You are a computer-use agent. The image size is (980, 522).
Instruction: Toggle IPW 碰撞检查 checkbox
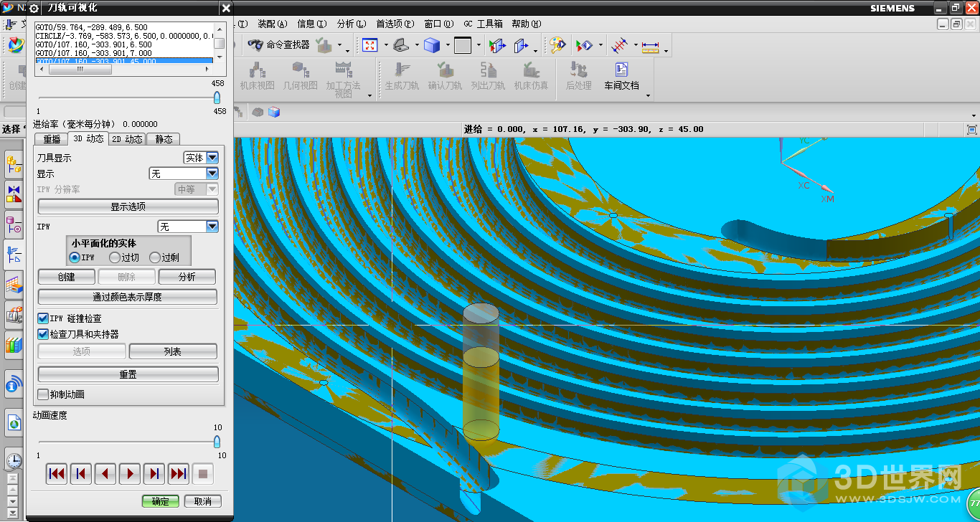(43, 318)
